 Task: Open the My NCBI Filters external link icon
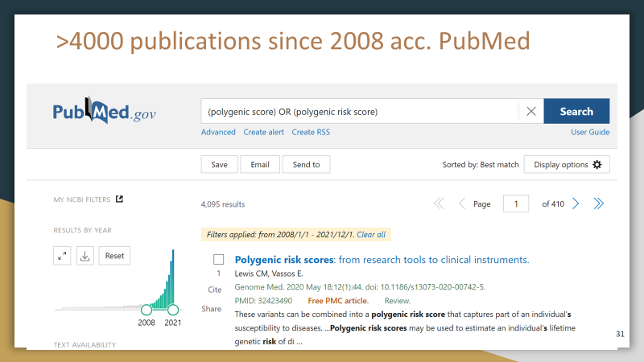click(x=120, y=199)
